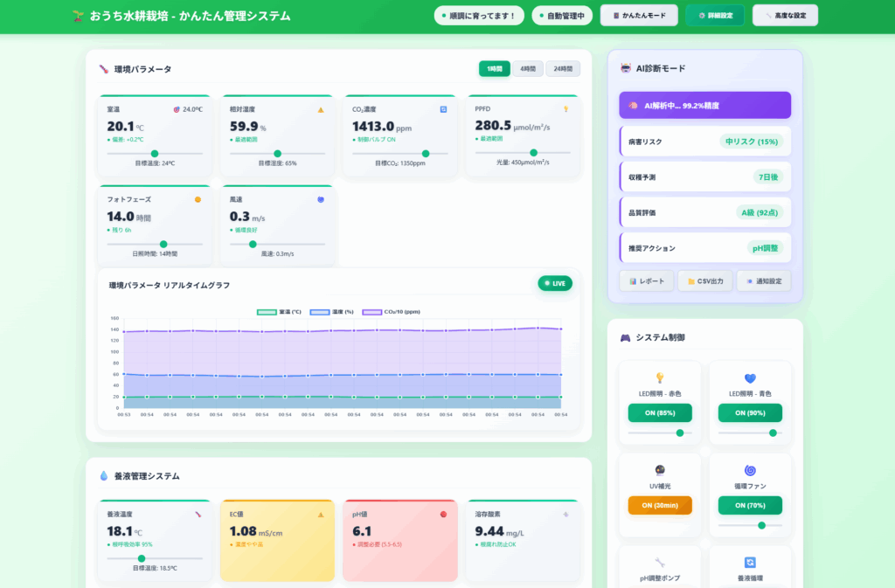Open 詳細設定 from the header

tap(715, 16)
